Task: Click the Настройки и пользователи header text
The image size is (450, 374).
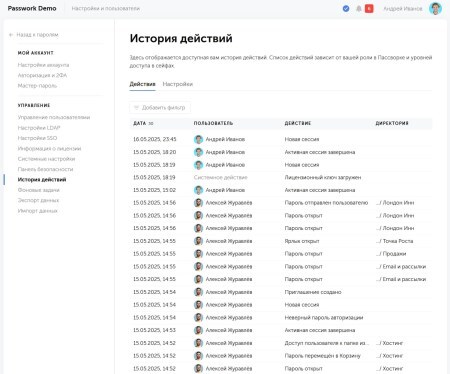Action: pyautogui.click(x=106, y=8)
